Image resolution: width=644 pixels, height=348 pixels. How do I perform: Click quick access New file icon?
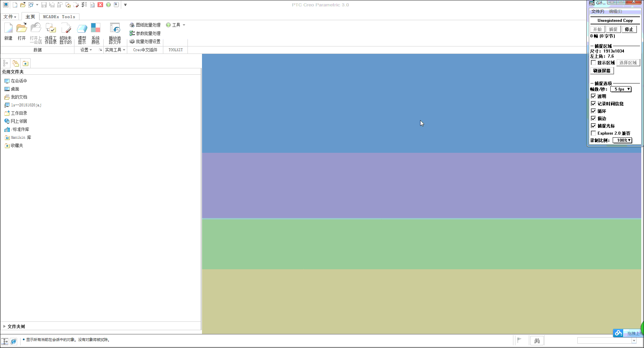coord(15,5)
